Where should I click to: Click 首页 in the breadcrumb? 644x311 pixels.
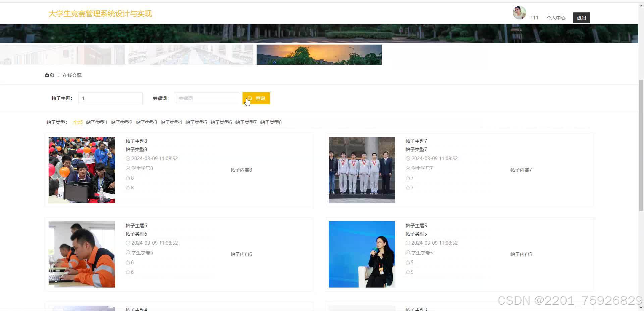(49, 75)
